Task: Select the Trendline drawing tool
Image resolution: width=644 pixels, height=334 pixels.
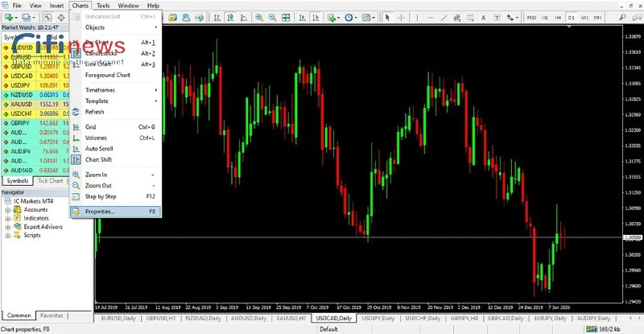Action: click(x=444, y=17)
